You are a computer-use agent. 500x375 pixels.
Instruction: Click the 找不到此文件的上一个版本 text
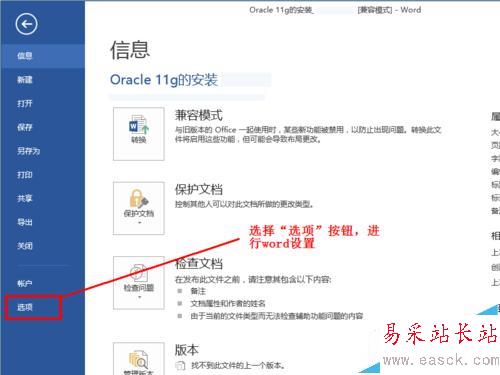click(x=238, y=366)
